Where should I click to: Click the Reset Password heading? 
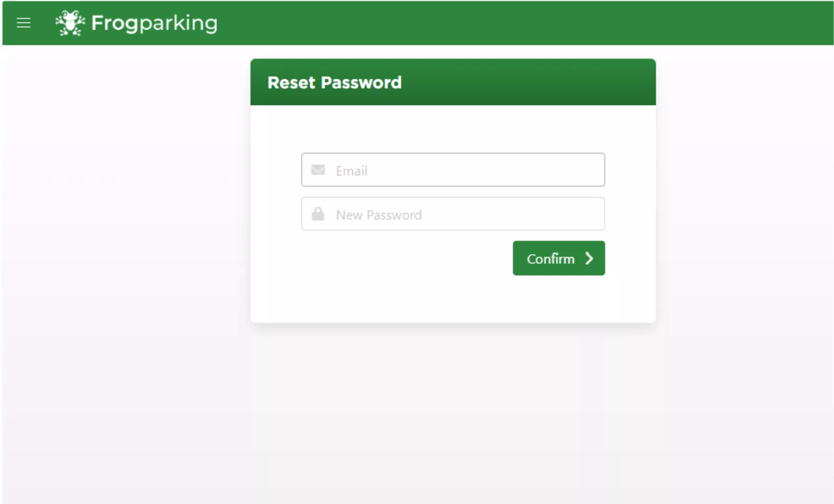point(334,83)
